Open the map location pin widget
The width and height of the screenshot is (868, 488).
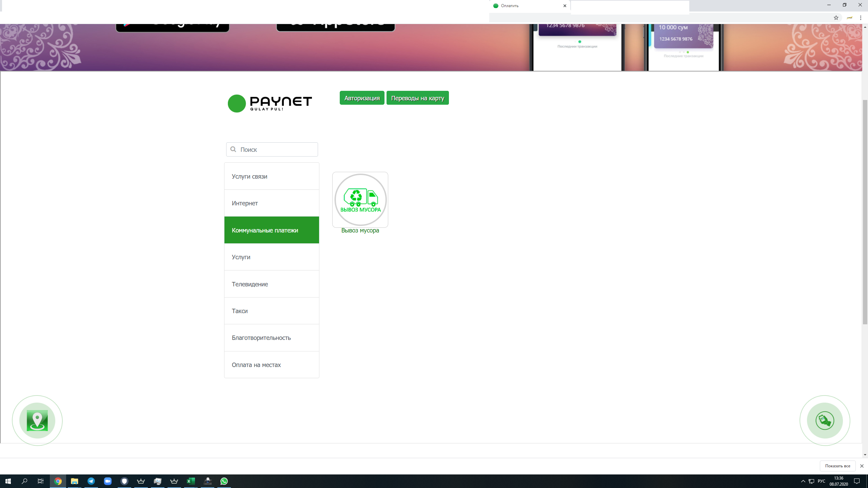click(x=37, y=421)
